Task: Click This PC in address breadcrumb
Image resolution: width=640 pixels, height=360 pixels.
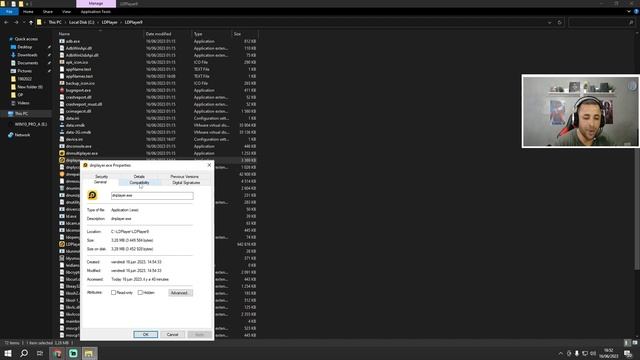Action: pyautogui.click(x=55, y=22)
